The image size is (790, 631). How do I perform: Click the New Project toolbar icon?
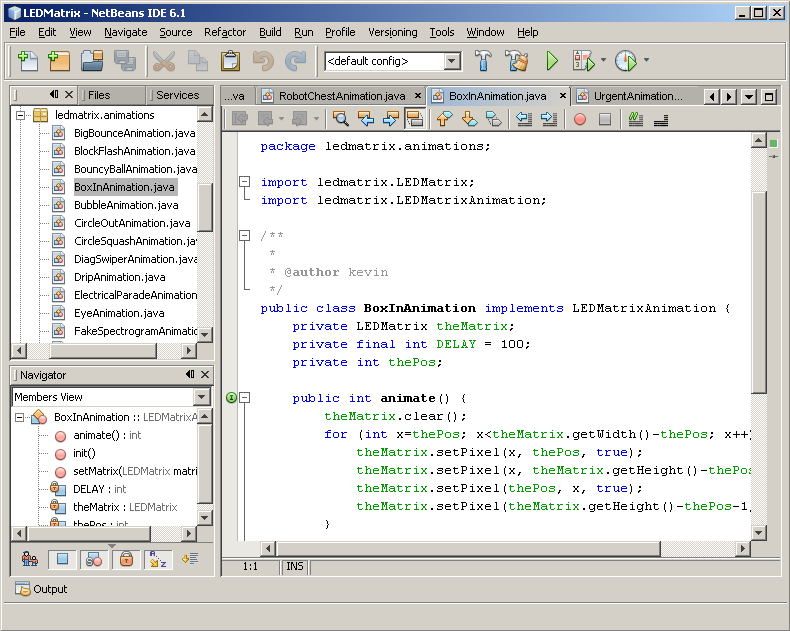tap(59, 61)
